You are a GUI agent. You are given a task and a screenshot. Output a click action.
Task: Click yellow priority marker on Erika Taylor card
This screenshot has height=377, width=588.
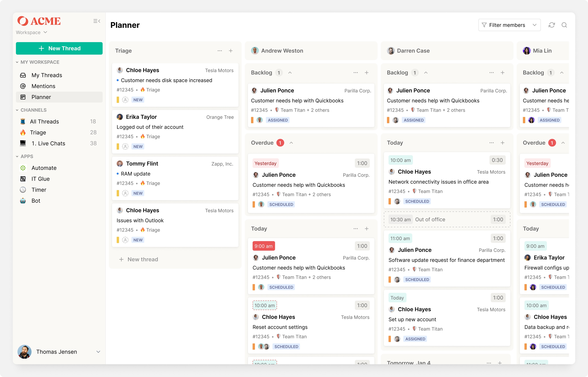coord(118,146)
